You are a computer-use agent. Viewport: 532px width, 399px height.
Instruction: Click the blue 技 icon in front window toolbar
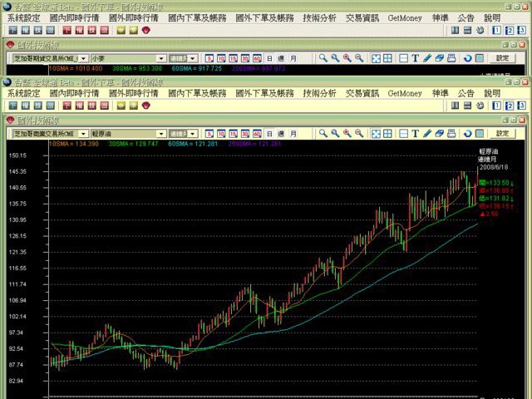pyautogui.click(x=38, y=106)
